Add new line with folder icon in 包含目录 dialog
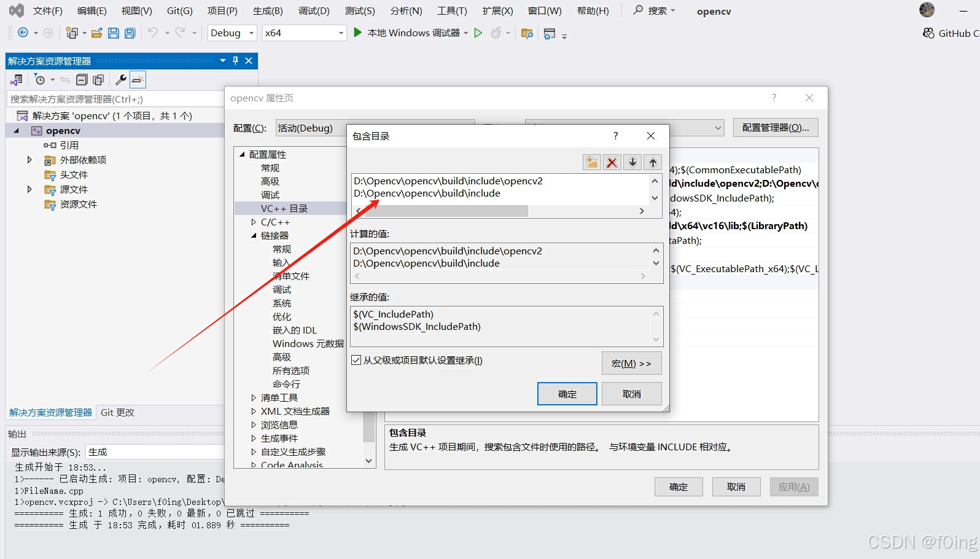980x559 pixels. [591, 162]
